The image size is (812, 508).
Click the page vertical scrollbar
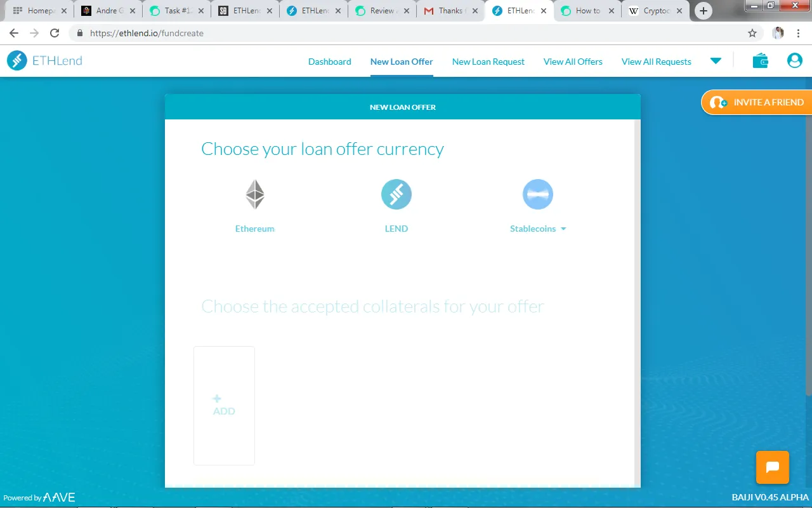(x=808, y=238)
